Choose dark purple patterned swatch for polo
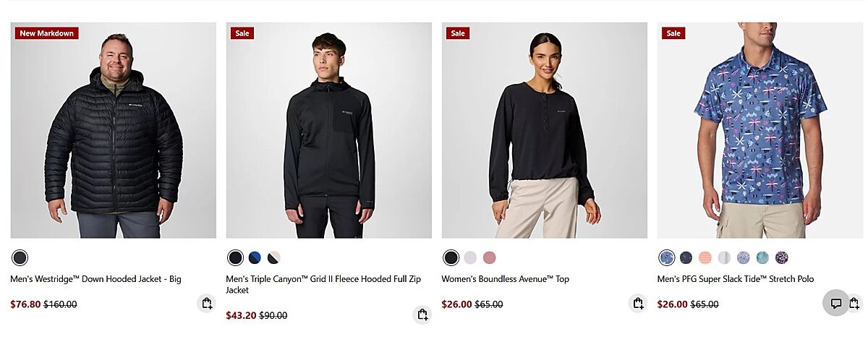 click(x=781, y=257)
